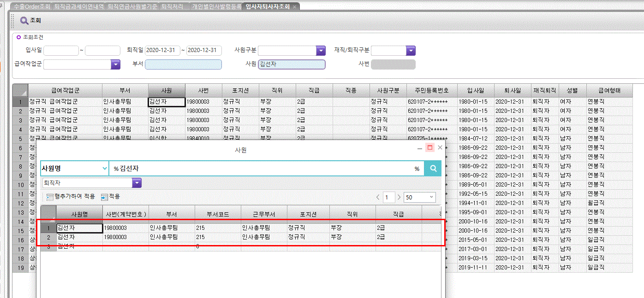Open the 사원명 search-field dropdown
Image resolution: width=644 pixels, height=298 pixels.
pyautogui.click(x=105, y=169)
